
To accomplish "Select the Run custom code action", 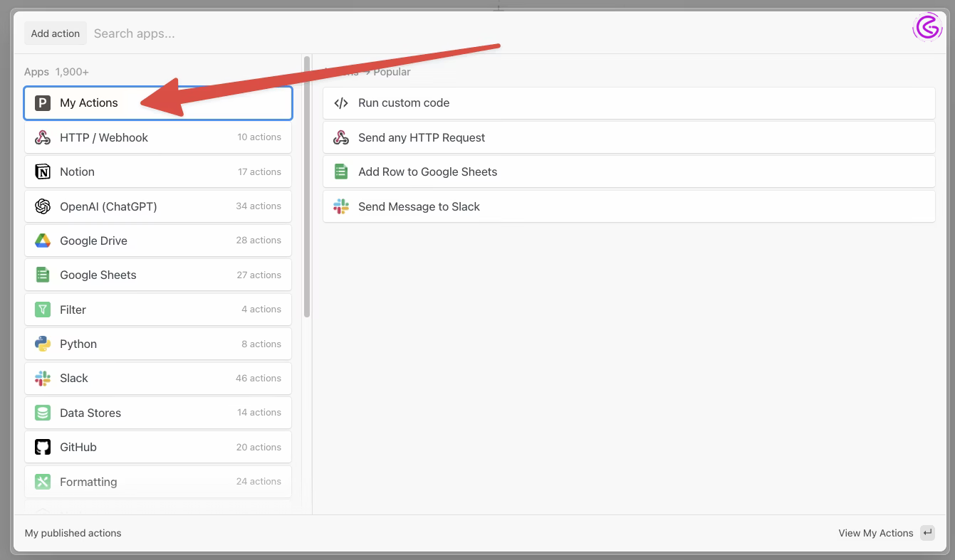I will (x=404, y=102).
